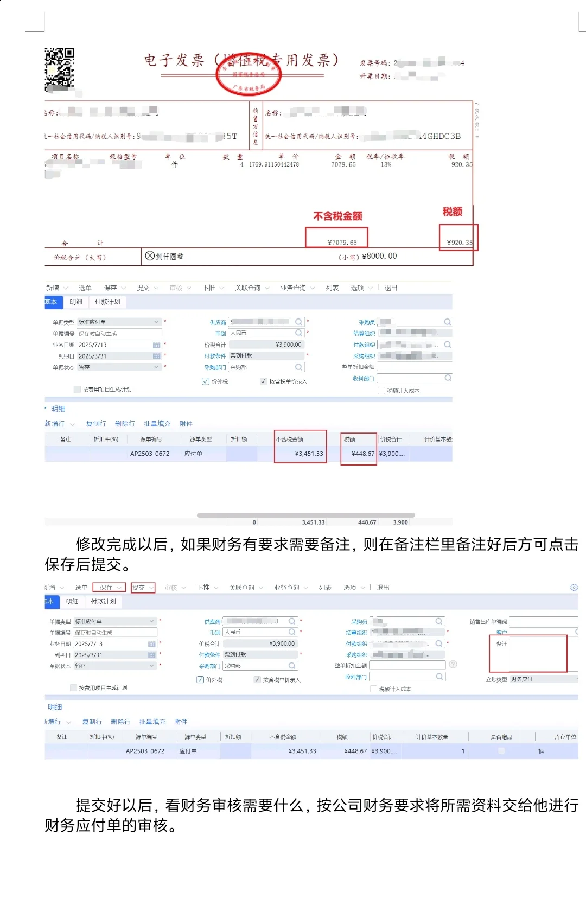Click the ¥448.67 cell in upper detail row
Screen dimensions: 586x924
pyautogui.click(x=359, y=454)
